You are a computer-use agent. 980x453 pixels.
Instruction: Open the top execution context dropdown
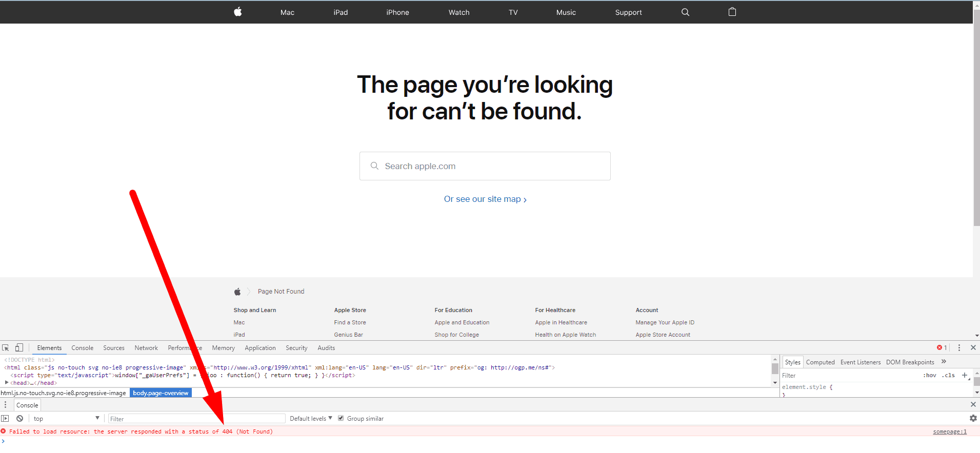(67, 419)
